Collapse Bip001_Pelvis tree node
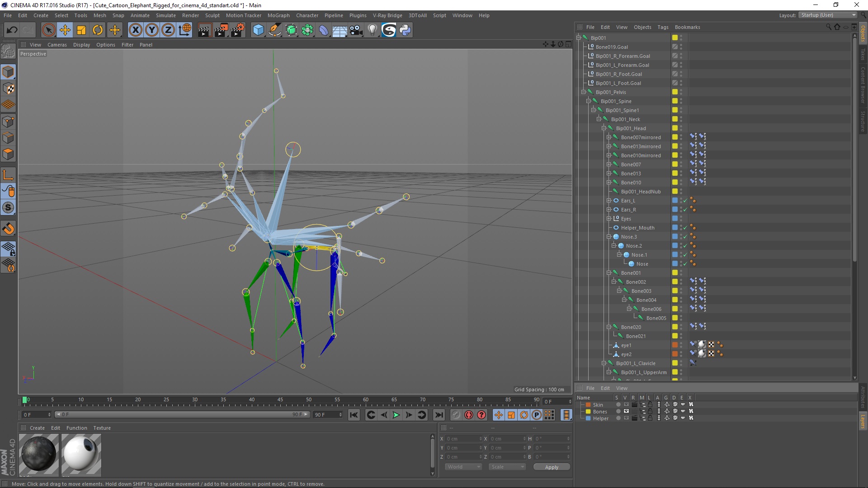 [583, 92]
